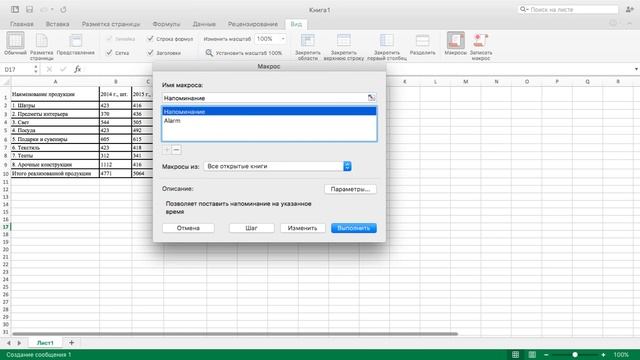
Task: Click the next sheet arrow
Action: tap(19, 343)
